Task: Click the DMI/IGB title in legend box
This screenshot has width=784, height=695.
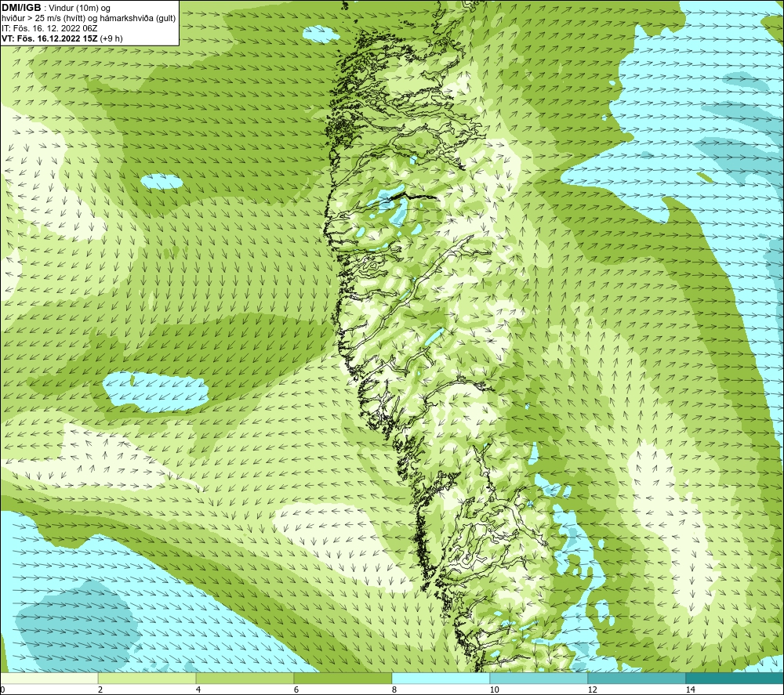Action: click(21, 8)
